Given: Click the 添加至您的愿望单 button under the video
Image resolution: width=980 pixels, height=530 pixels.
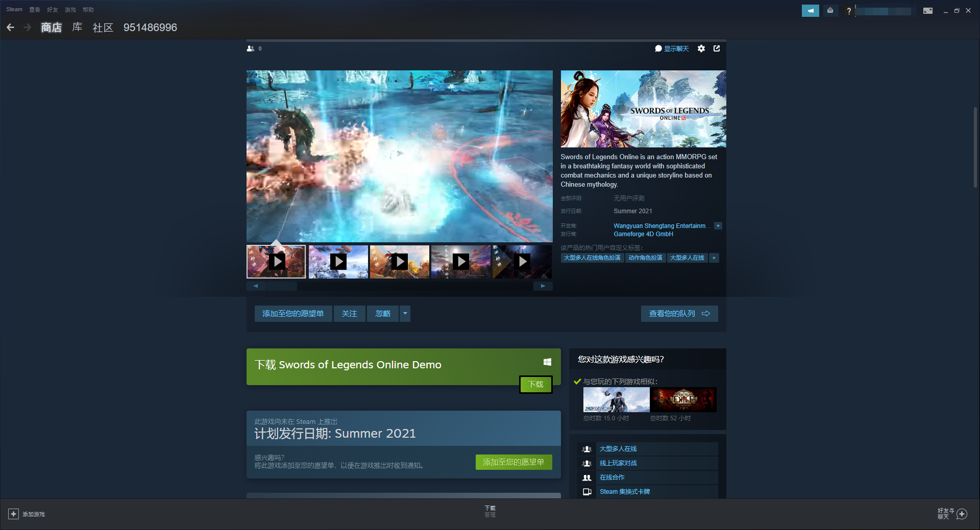Looking at the screenshot, I should coord(293,314).
